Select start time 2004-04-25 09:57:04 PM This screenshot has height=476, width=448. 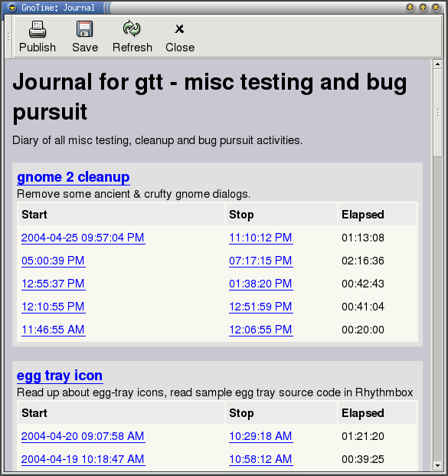click(83, 238)
